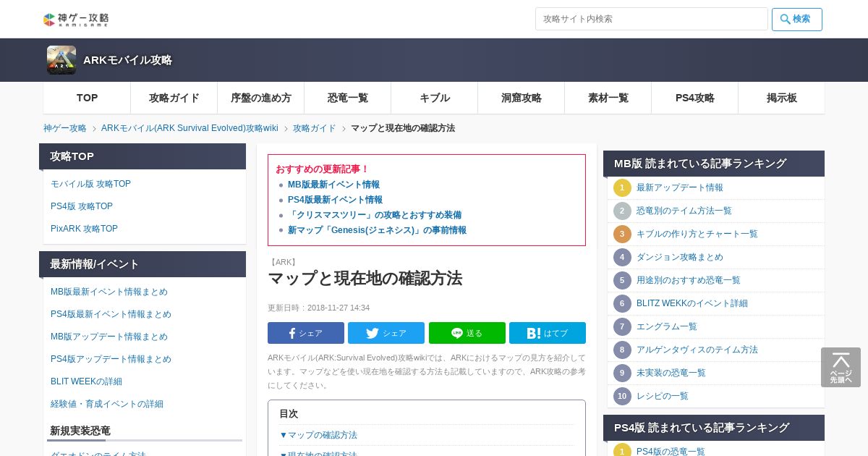Click the 検索 search button
This screenshot has height=456, width=868.
797,20
